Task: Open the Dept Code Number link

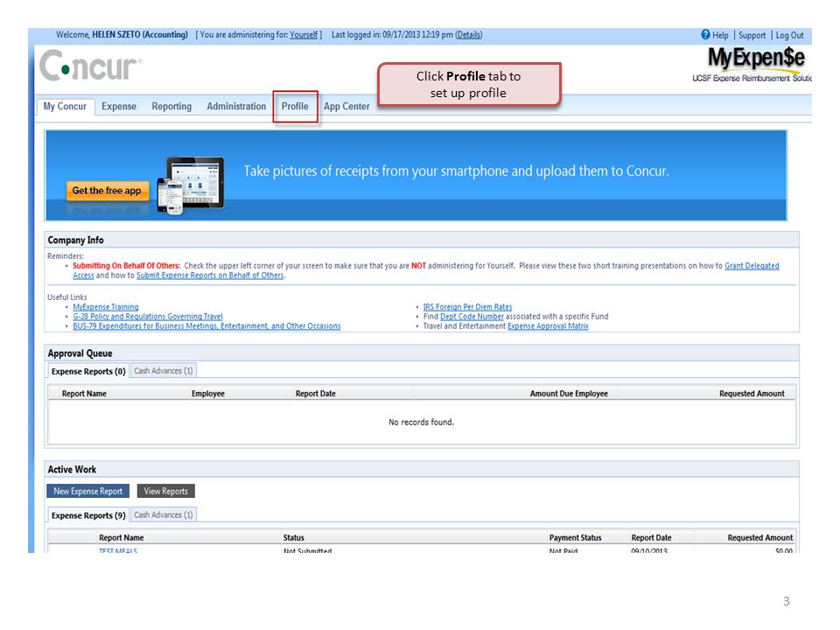Action: coord(472,317)
